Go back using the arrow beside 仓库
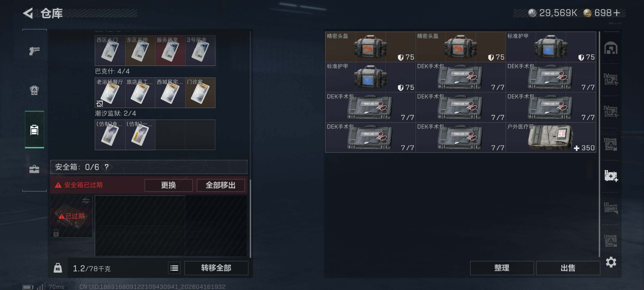 coord(28,13)
